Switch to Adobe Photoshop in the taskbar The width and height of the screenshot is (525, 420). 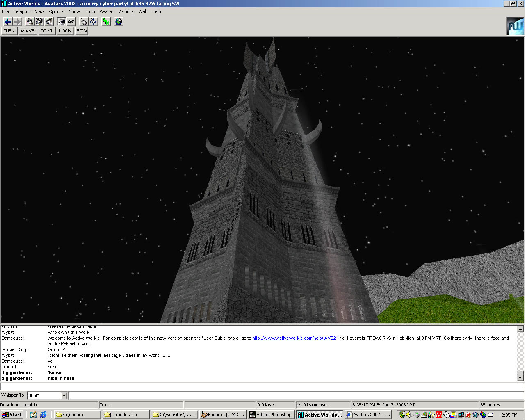tap(271, 415)
